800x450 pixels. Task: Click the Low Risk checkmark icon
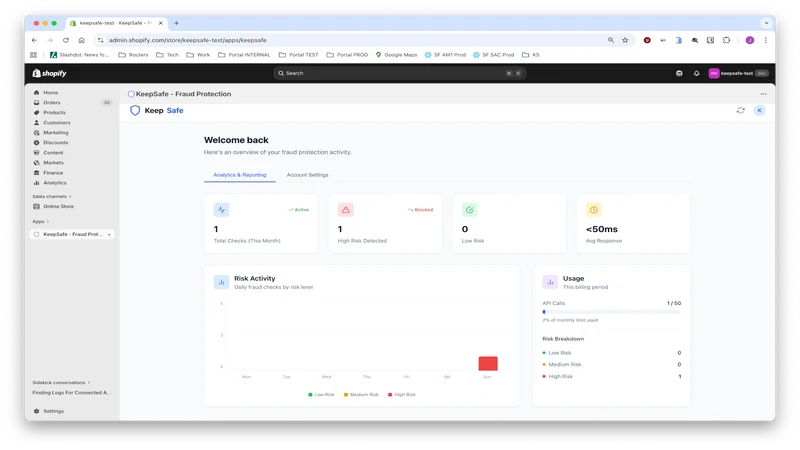tap(469, 210)
